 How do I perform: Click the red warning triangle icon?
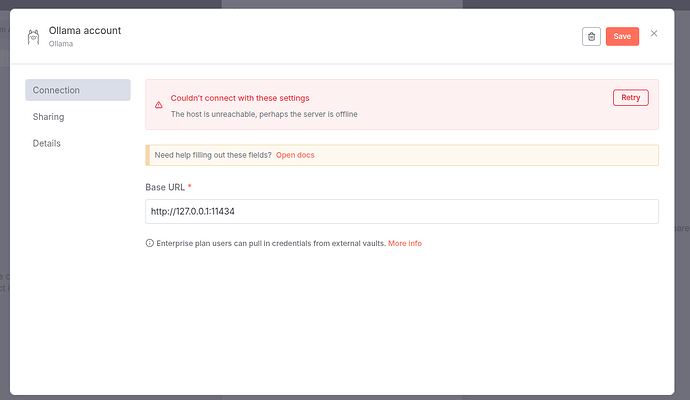158,104
